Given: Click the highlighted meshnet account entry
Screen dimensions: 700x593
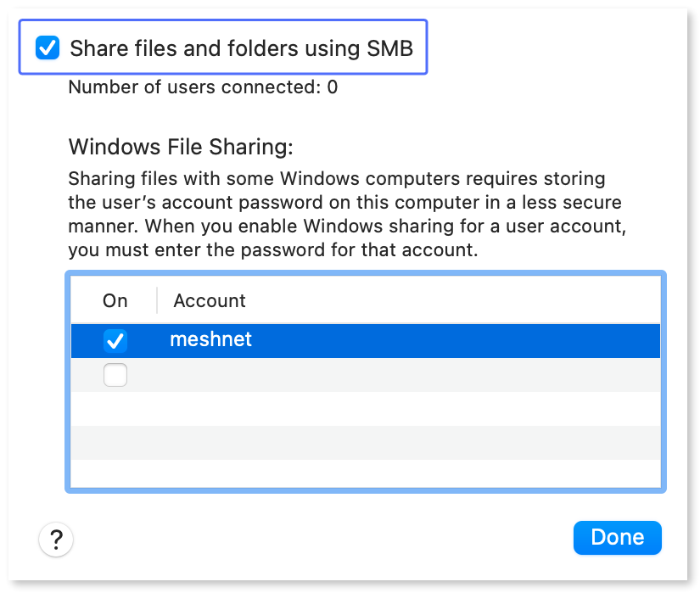Looking at the screenshot, I should coord(210,339).
